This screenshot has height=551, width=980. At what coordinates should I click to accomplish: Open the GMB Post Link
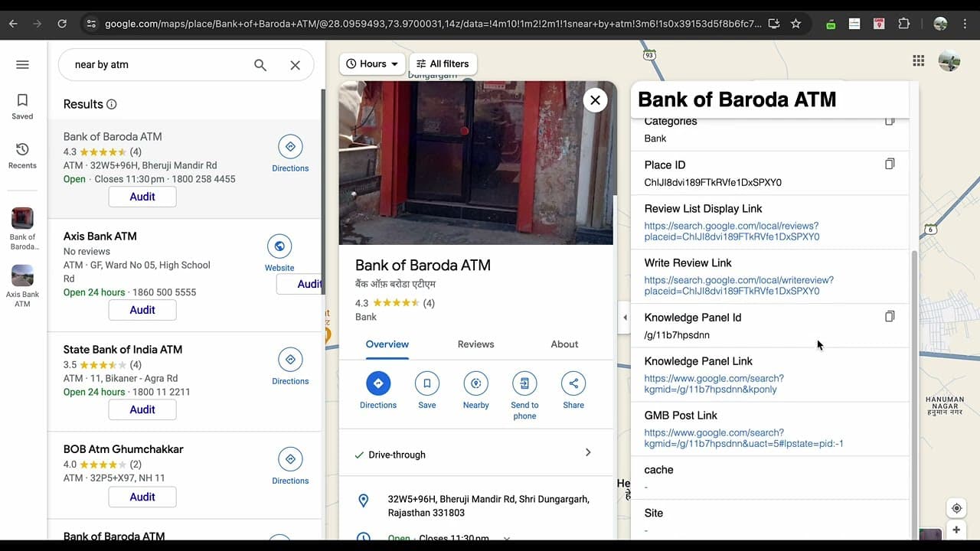click(743, 438)
